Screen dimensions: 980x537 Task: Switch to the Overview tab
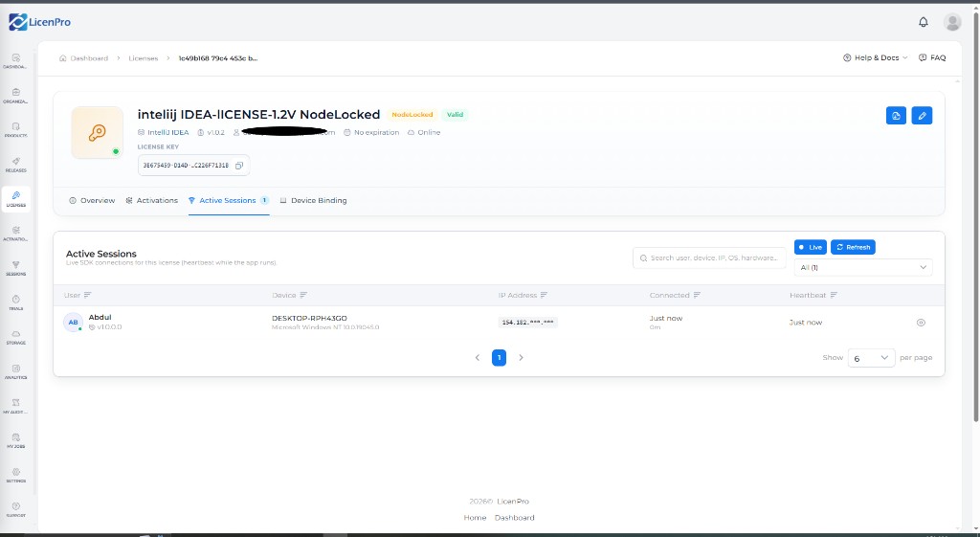coord(92,201)
